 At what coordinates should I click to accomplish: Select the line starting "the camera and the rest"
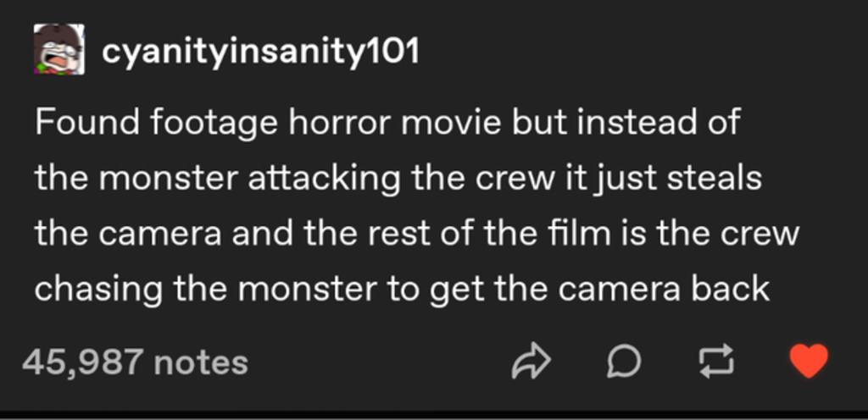416,234
